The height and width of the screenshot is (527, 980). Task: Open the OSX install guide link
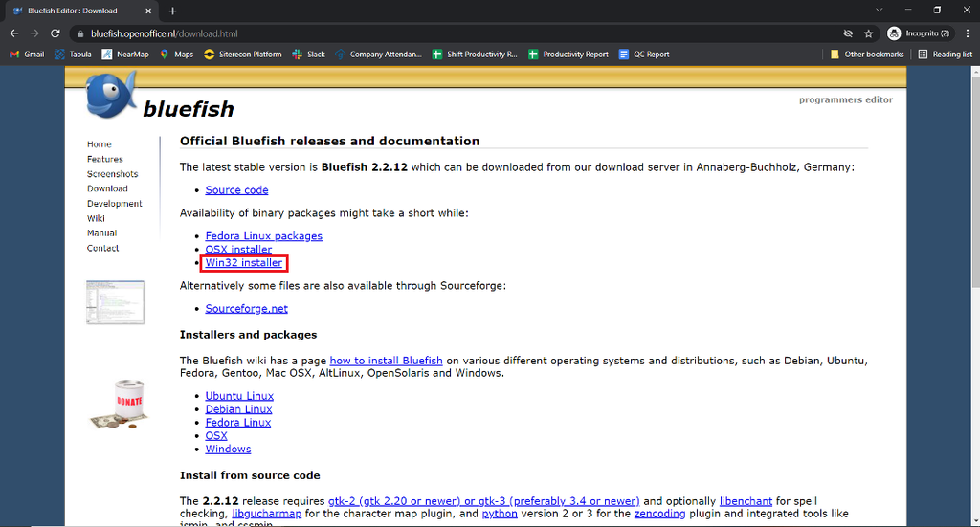pos(216,436)
